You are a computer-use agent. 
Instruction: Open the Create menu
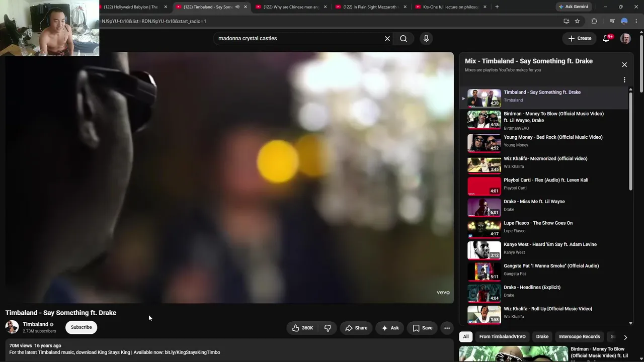(580, 38)
